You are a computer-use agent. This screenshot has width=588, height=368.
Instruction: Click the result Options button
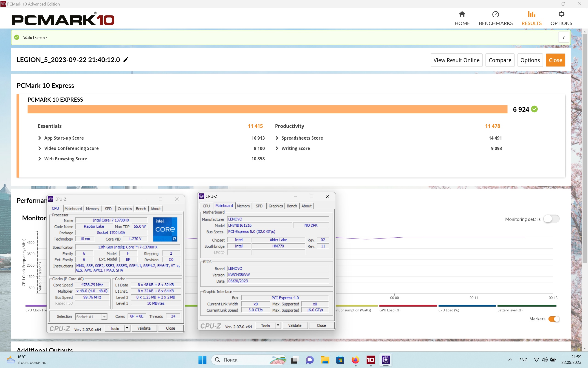click(530, 60)
